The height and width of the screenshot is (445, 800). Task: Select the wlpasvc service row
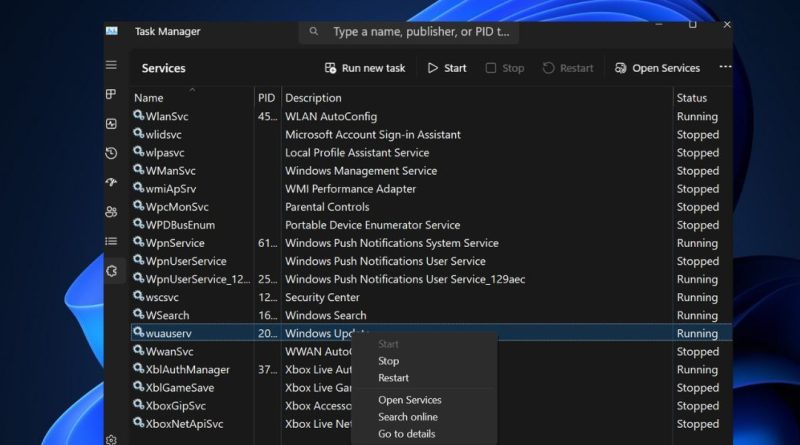pos(432,153)
